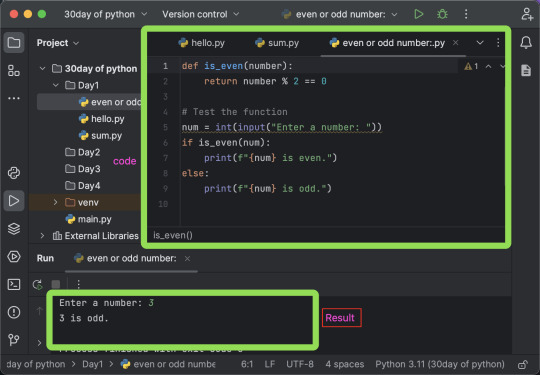
Task: Open the Services tool window icon
Action: click(x=14, y=257)
